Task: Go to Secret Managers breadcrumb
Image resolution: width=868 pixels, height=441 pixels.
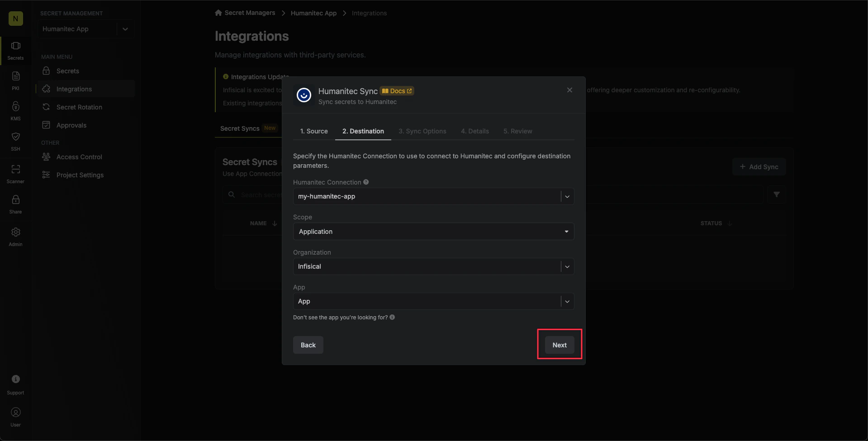Action: (x=250, y=13)
